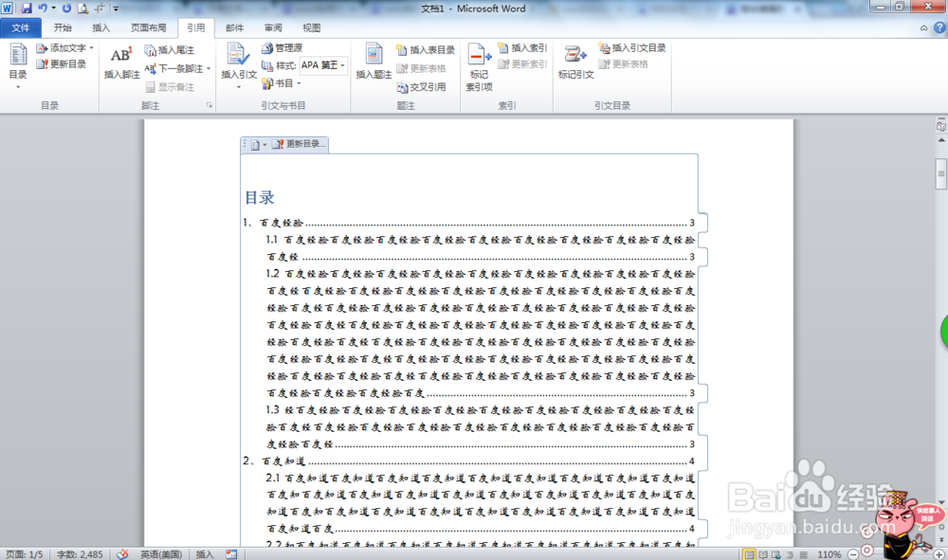Open the 文件 (File) tab
The height and width of the screenshot is (560, 948).
coord(21,27)
